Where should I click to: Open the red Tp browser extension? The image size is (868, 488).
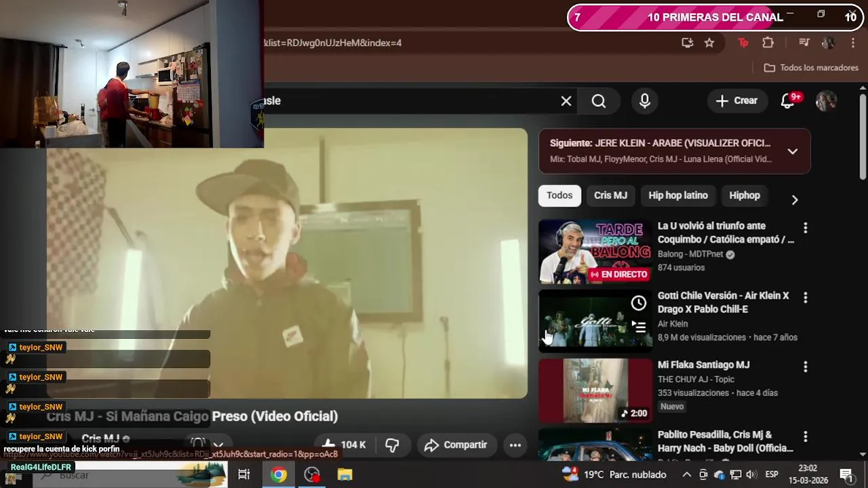(743, 43)
